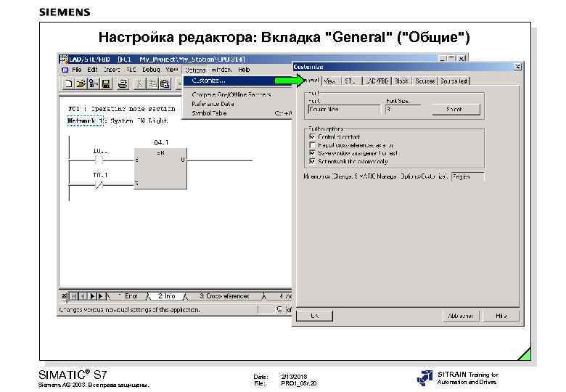Image resolution: width=566 pixels, height=392 pixels.
Task: Toggle the first checked Editor option
Action: point(313,136)
